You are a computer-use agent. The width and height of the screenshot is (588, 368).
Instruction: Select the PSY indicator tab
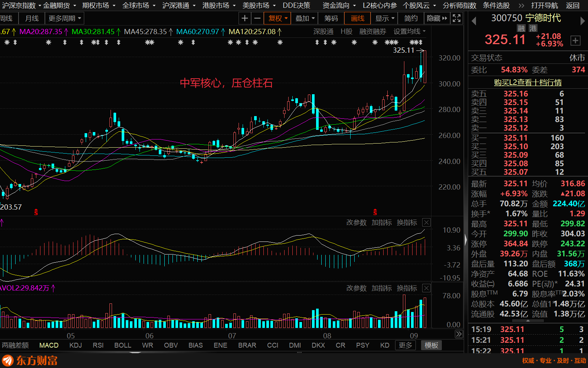pos(362,345)
